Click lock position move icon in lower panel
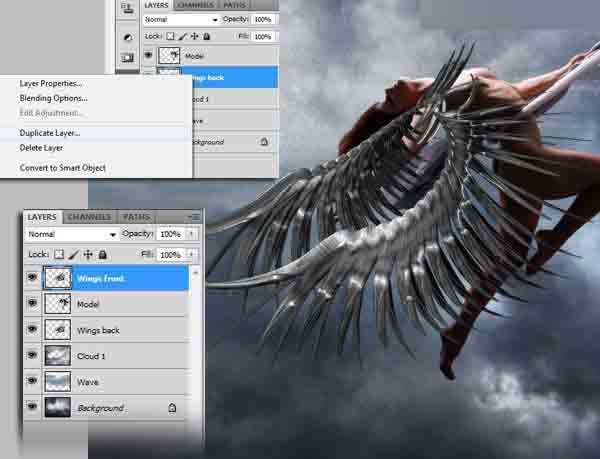Viewport: 600px width, 459px height. [x=88, y=254]
